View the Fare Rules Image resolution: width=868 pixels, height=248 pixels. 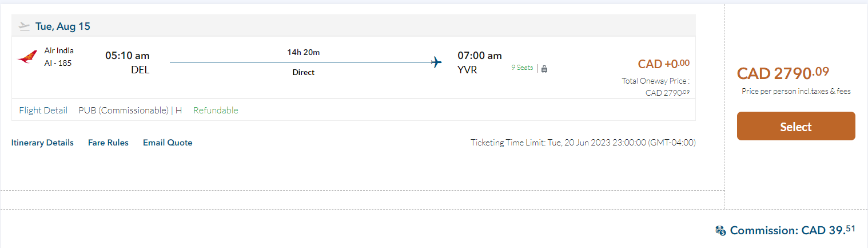tap(108, 143)
